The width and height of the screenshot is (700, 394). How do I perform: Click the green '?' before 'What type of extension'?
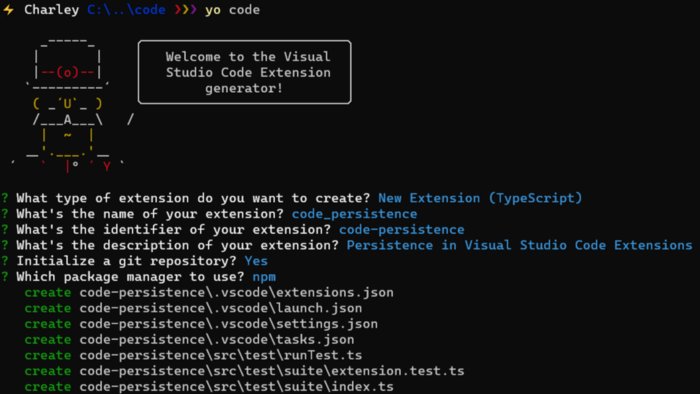click(5, 198)
